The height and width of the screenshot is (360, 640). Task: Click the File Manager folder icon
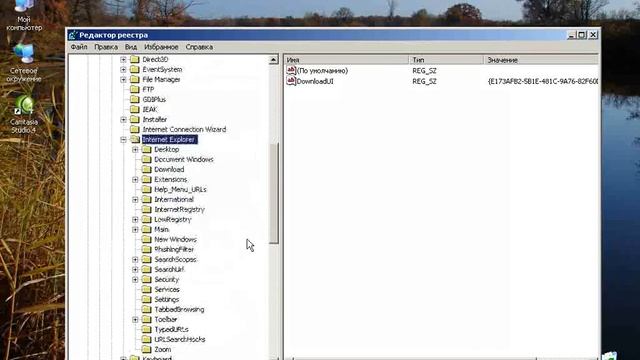135,79
